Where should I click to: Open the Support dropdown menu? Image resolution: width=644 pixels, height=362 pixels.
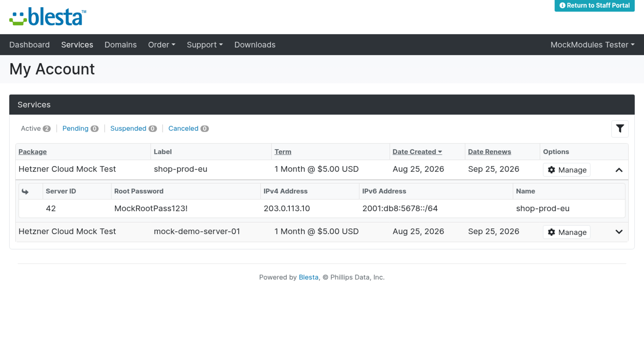tap(205, 45)
